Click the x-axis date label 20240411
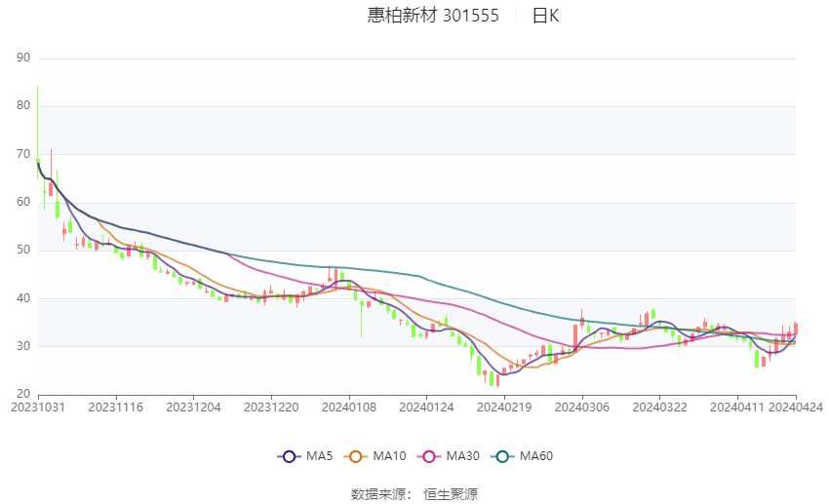The width and height of the screenshot is (829, 504). click(x=737, y=407)
